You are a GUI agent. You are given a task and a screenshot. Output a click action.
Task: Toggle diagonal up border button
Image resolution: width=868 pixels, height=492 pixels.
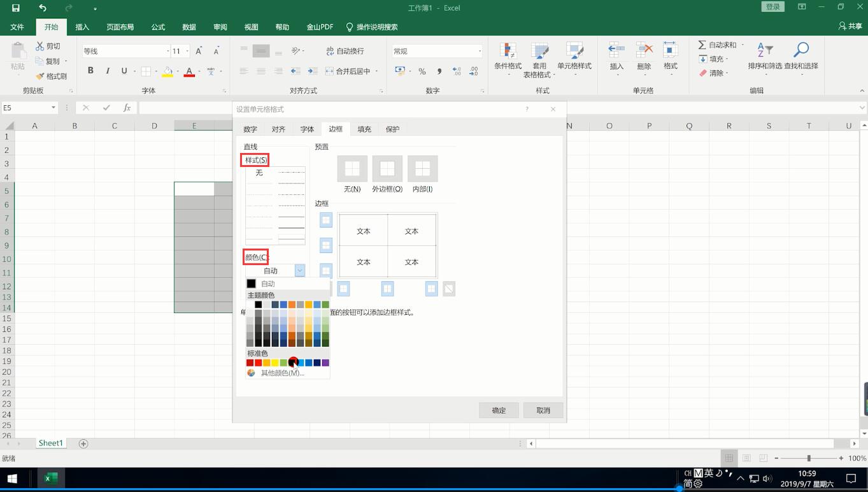pos(449,289)
